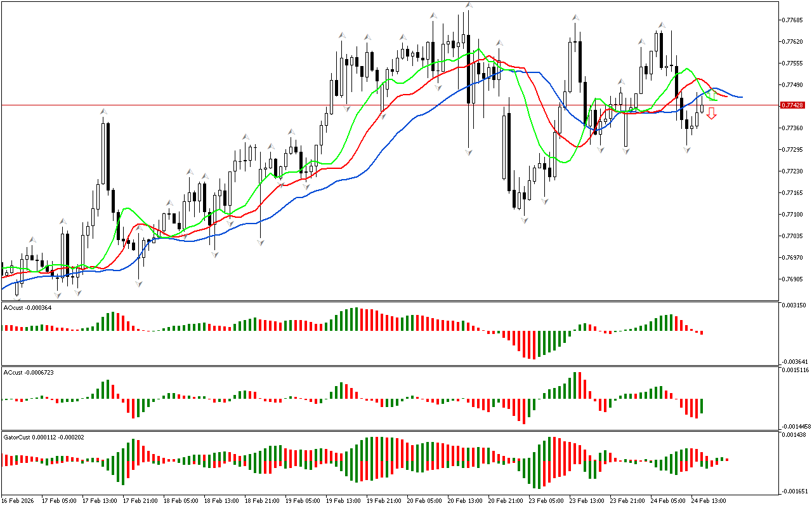Click the 16 Feb 2026 date label
Screen dimensions: 812x508
pos(18,501)
